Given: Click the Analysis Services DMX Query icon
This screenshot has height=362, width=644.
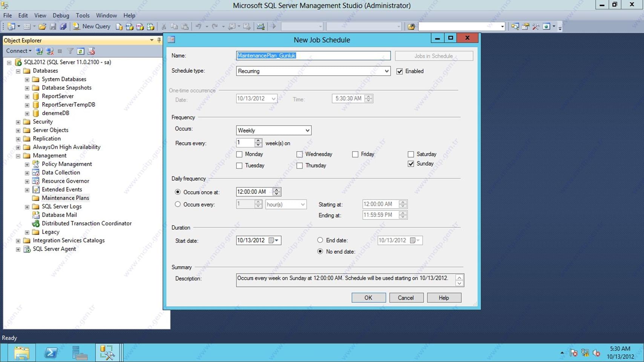Looking at the screenshot, I should click(140, 26).
